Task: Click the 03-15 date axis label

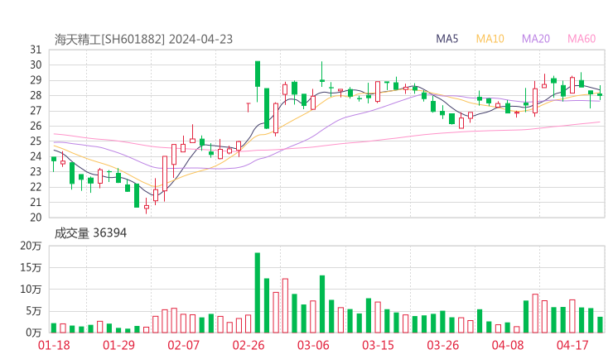Action: (x=378, y=345)
